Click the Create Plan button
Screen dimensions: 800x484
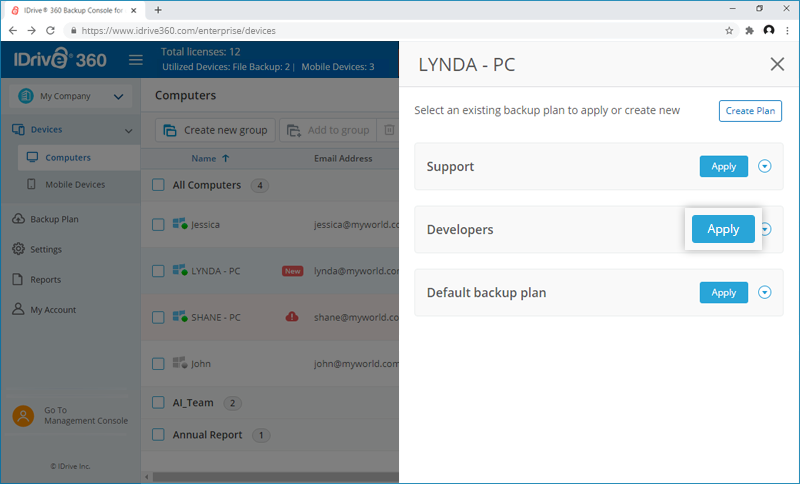tap(750, 111)
